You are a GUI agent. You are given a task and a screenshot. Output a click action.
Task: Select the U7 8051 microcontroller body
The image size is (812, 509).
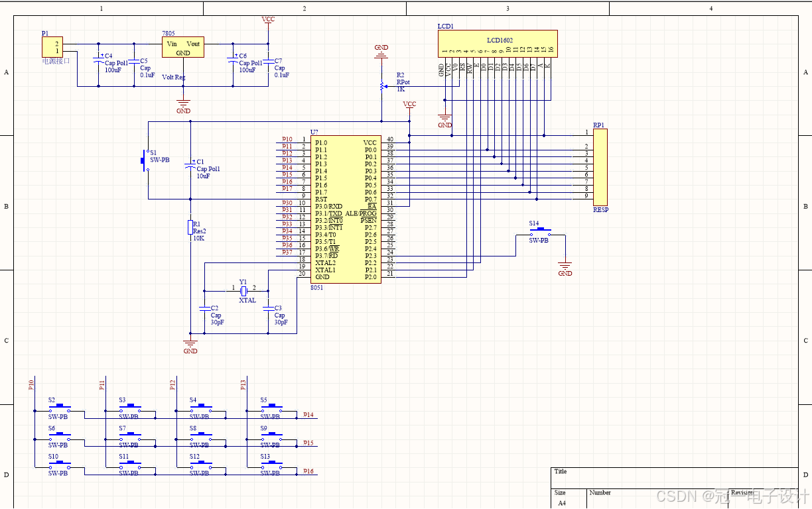[x=345, y=209]
